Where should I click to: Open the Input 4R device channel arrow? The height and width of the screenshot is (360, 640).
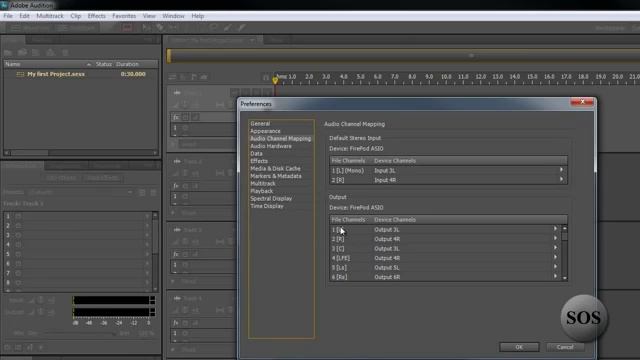[x=561, y=179]
